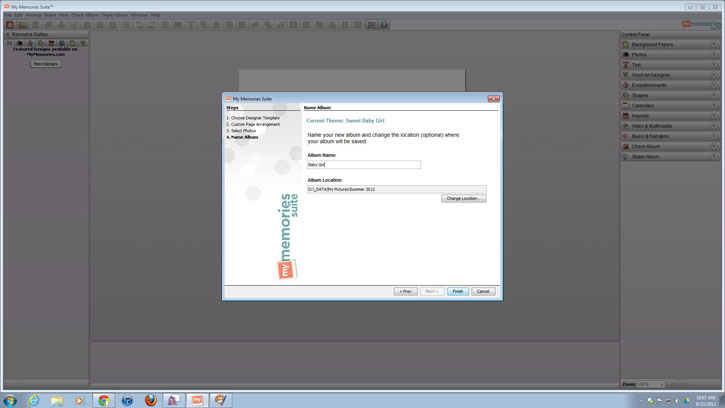Open Windows Media Player on taskbar

tap(80, 400)
